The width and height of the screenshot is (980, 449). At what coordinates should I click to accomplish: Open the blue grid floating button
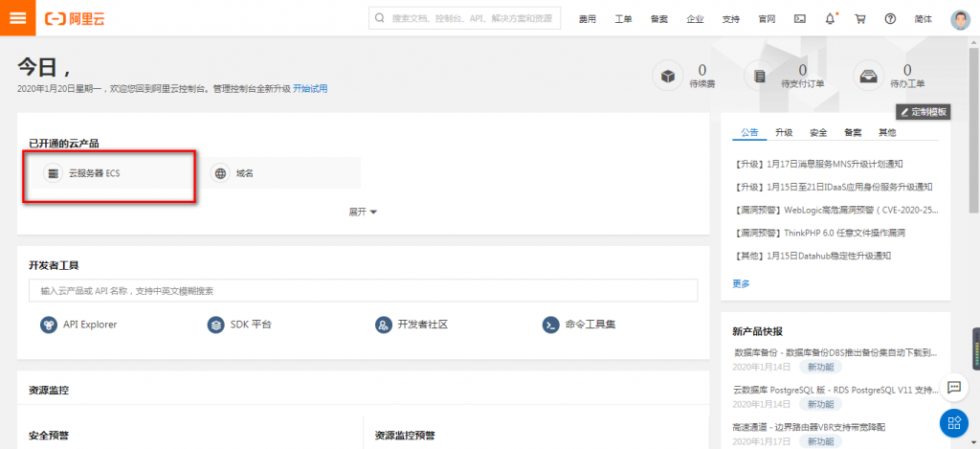click(x=954, y=422)
